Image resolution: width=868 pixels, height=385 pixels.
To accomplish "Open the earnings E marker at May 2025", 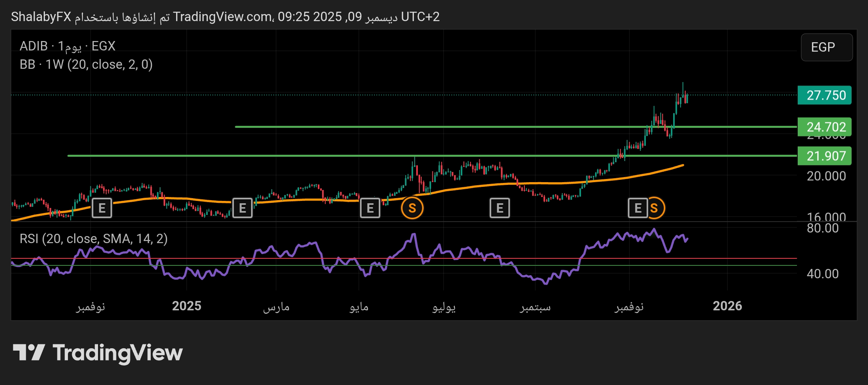I will click(x=370, y=208).
